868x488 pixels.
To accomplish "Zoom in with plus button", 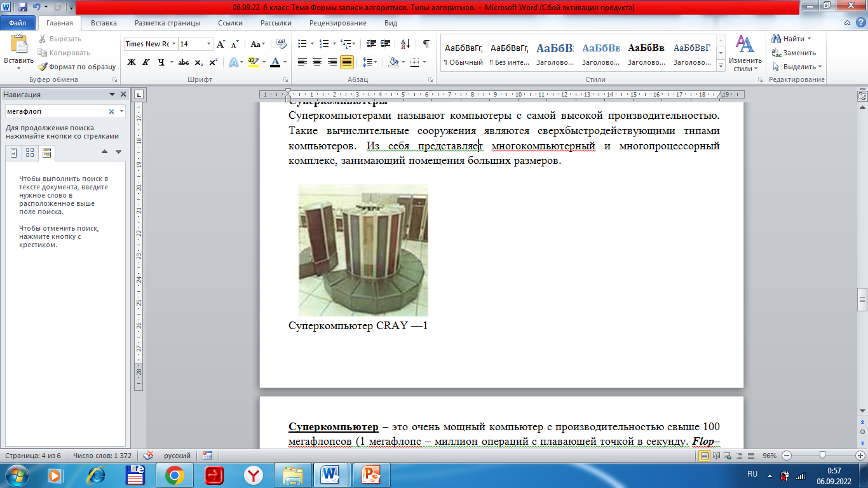I will (x=860, y=456).
